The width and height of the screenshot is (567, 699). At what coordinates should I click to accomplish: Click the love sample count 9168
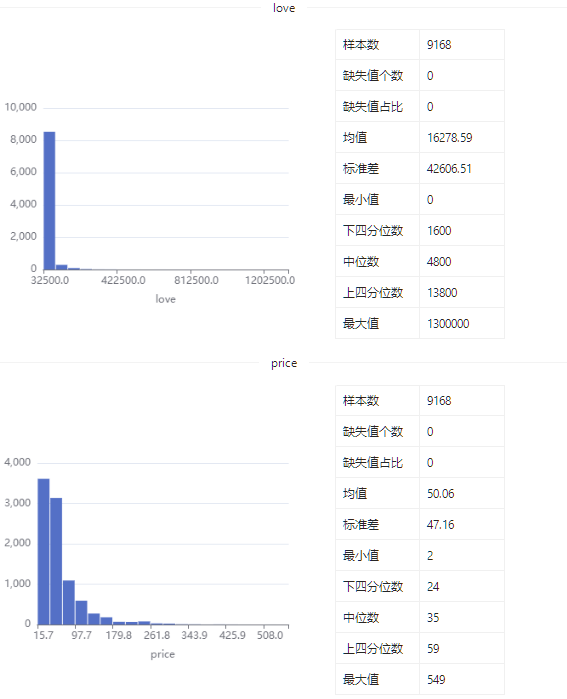tap(439, 45)
